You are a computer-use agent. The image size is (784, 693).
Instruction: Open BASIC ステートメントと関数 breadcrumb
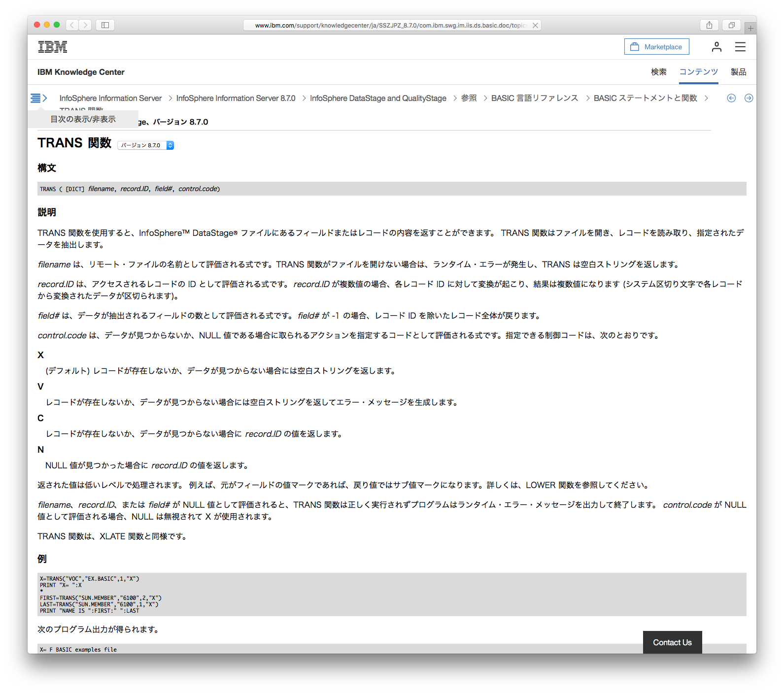(645, 98)
